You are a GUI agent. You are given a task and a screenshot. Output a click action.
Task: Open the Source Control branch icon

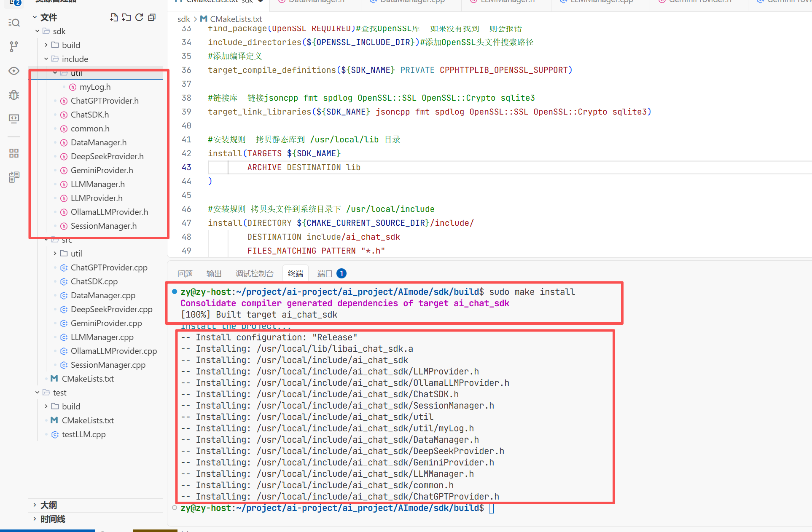pyautogui.click(x=14, y=46)
